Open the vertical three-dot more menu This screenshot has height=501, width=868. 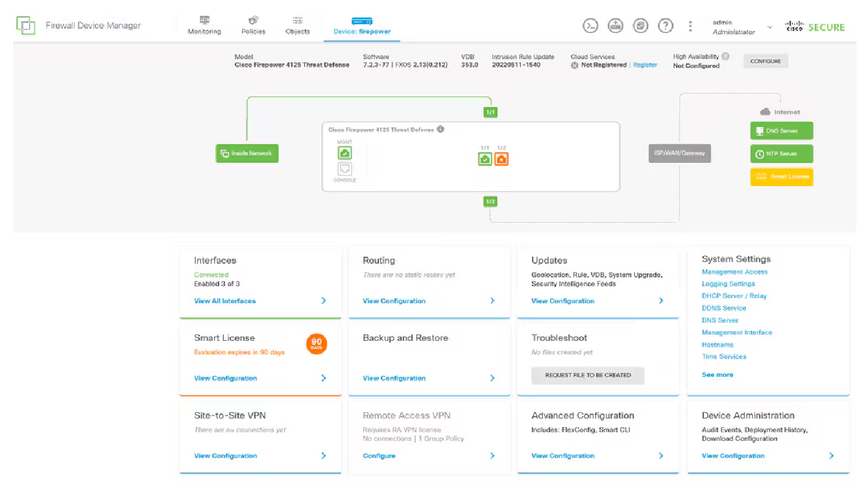pyautogui.click(x=690, y=26)
